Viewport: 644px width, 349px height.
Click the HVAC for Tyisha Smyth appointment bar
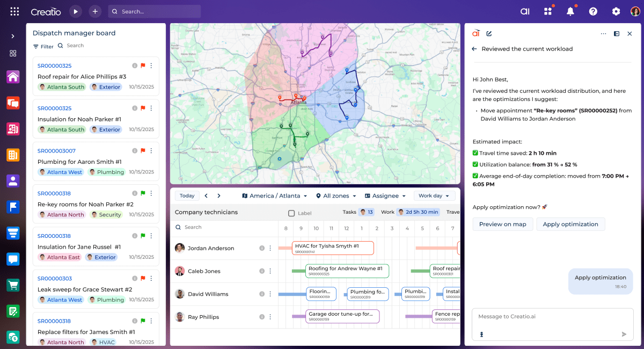click(x=333, y=248)
